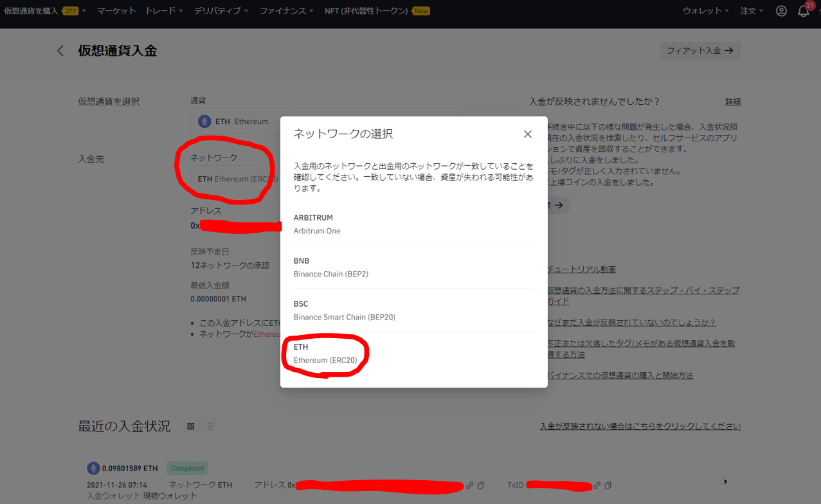
Task: Switch deposit history to grid view
Action: pos(190,426)
